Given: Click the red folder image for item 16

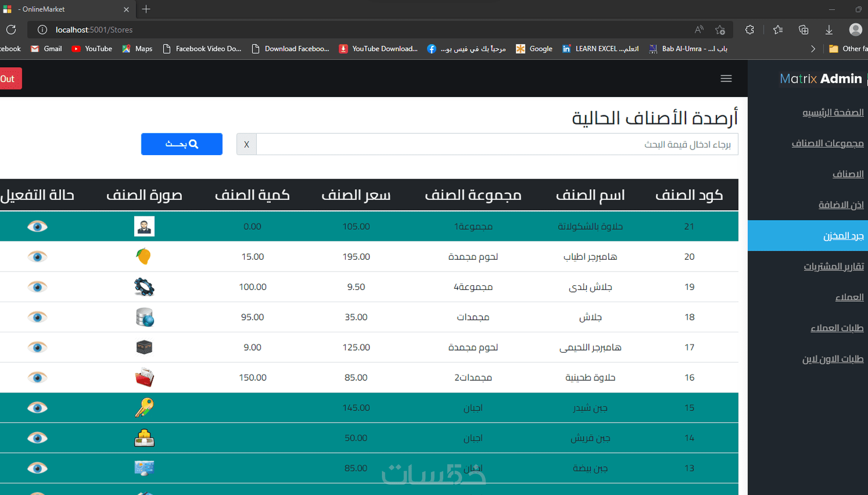Looking at the screenshot, I should click(x=144, y=377).
